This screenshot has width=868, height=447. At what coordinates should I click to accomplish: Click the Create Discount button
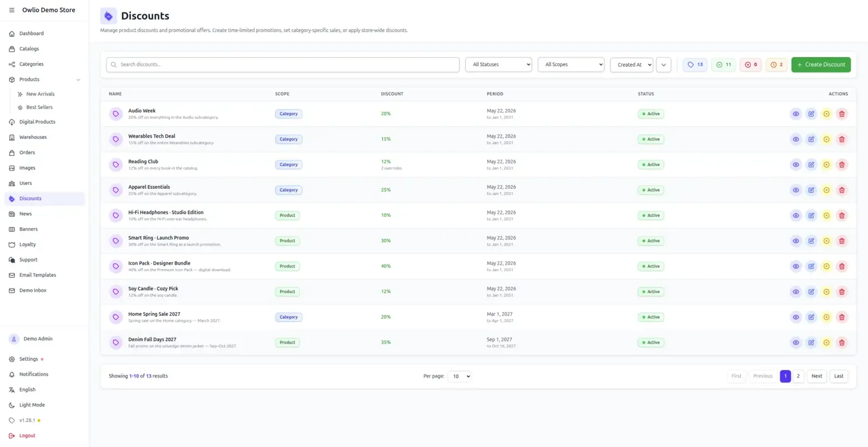[821, 65]
